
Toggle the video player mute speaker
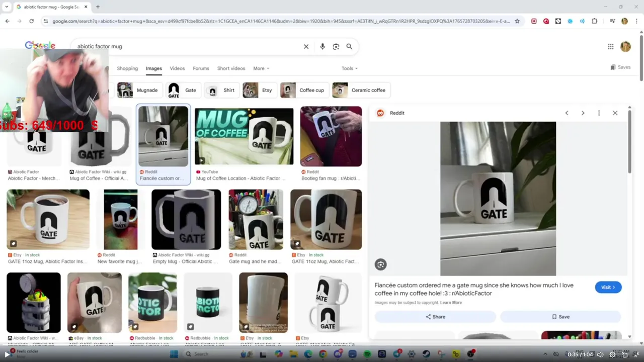click(x=600, y=354)
